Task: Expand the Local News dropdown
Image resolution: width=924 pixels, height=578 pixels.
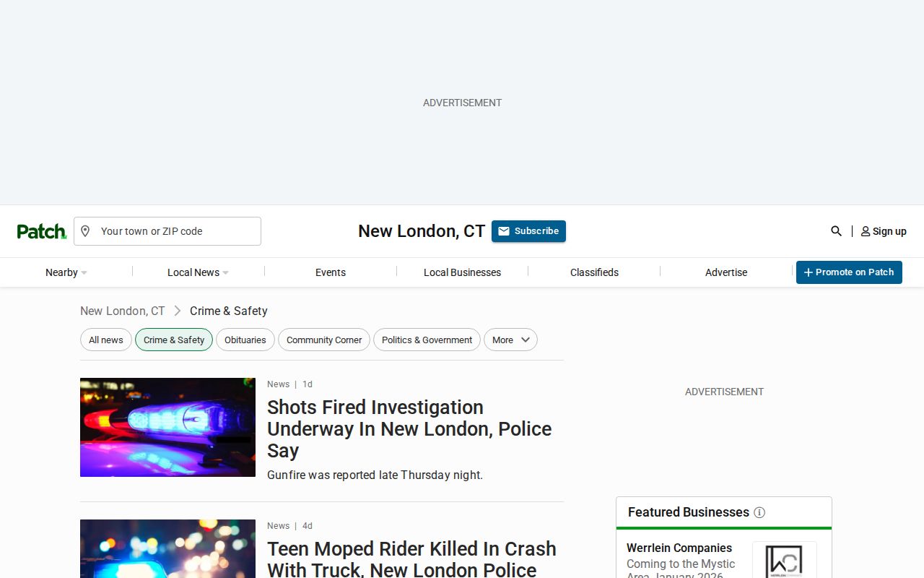Action: pos(198,272)
